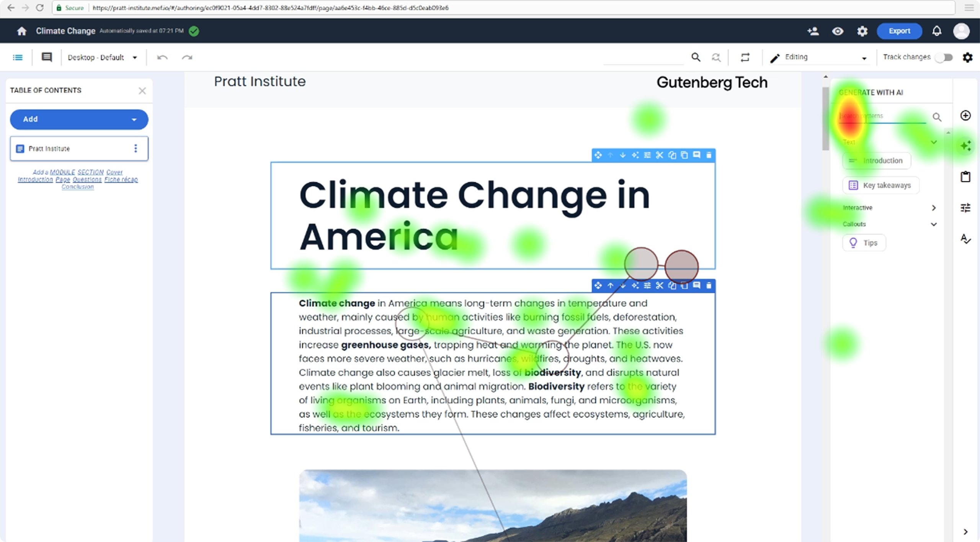The height and width of the screenshot is (542, 980).
Task: Open the add collaborator icon
Action: (813, 31)
